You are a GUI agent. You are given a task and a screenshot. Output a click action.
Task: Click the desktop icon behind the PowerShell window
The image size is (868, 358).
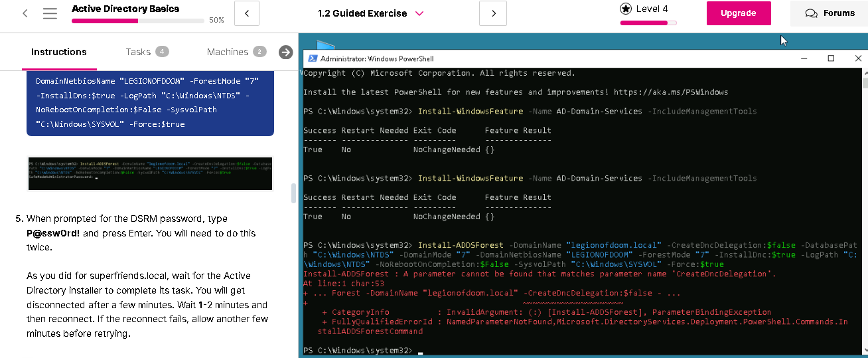click(325, 45)
